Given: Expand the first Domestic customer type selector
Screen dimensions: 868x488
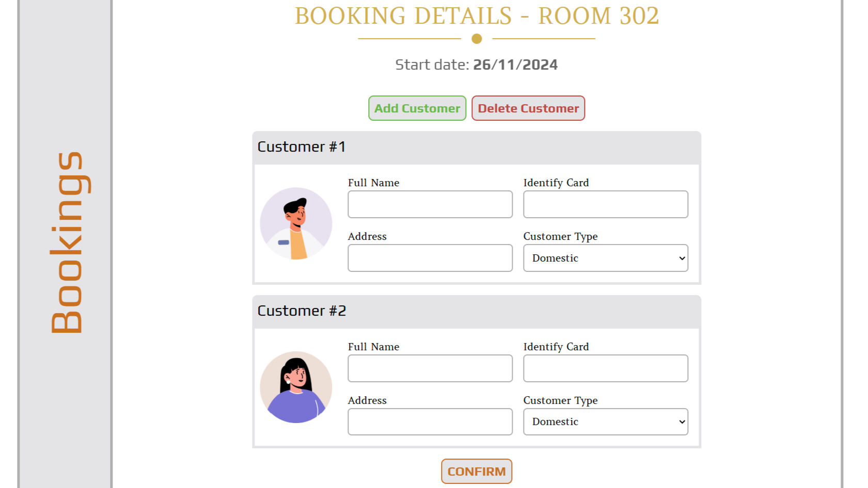Looking at the screenshot, I should tap(605, 258).
